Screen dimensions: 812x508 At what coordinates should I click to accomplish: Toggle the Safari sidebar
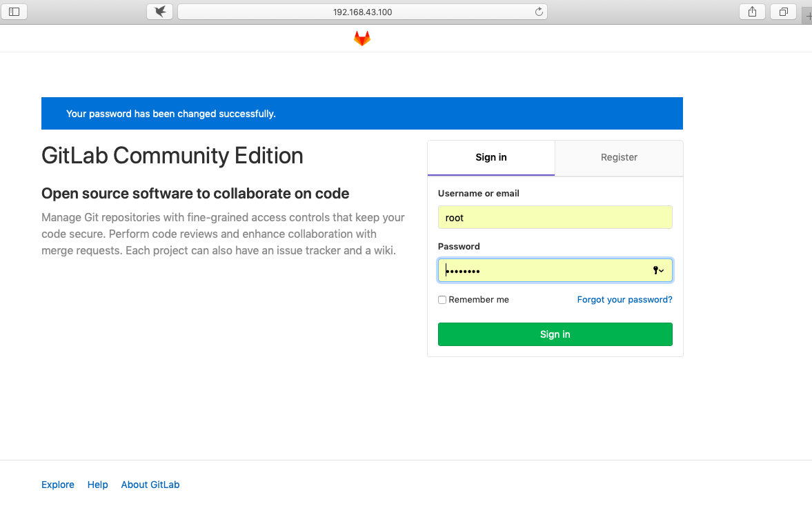coord(14,11)
